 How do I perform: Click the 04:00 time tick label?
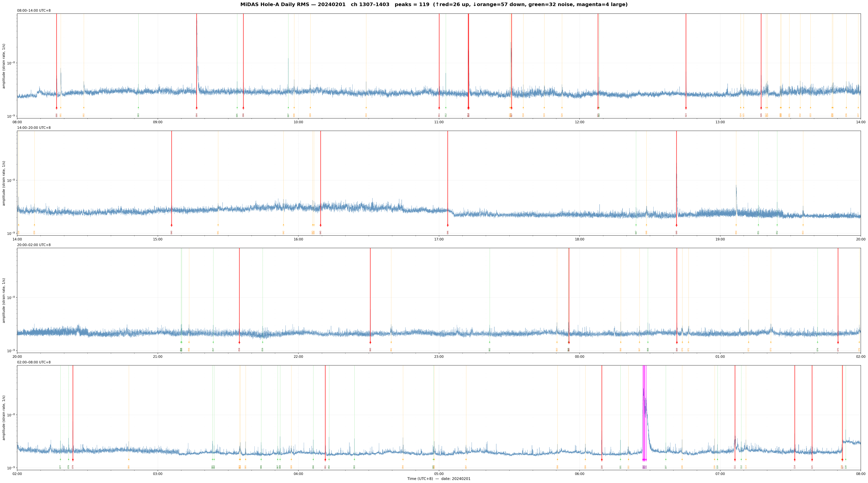[298, 474]
